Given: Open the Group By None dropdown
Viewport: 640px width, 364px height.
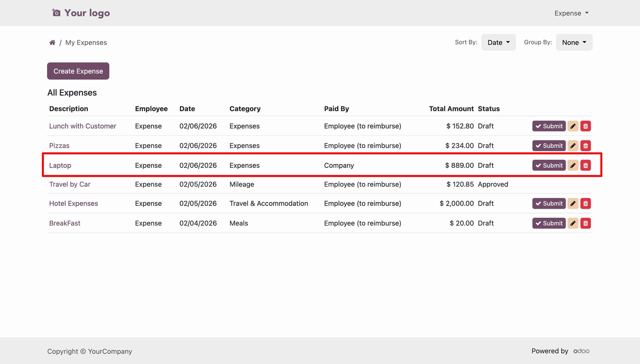Looking at the screenshot, I should 574,42.
